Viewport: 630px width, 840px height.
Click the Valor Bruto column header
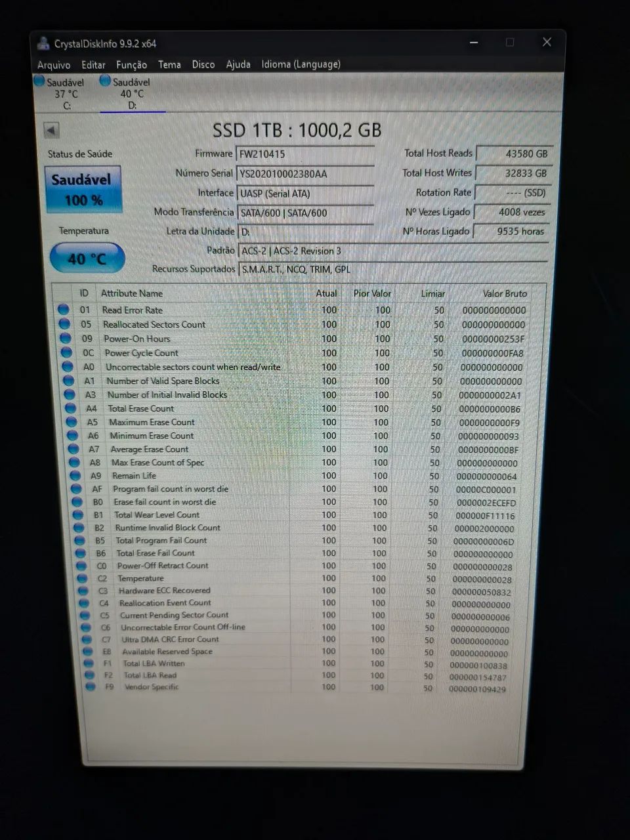(x=505, y=293)
